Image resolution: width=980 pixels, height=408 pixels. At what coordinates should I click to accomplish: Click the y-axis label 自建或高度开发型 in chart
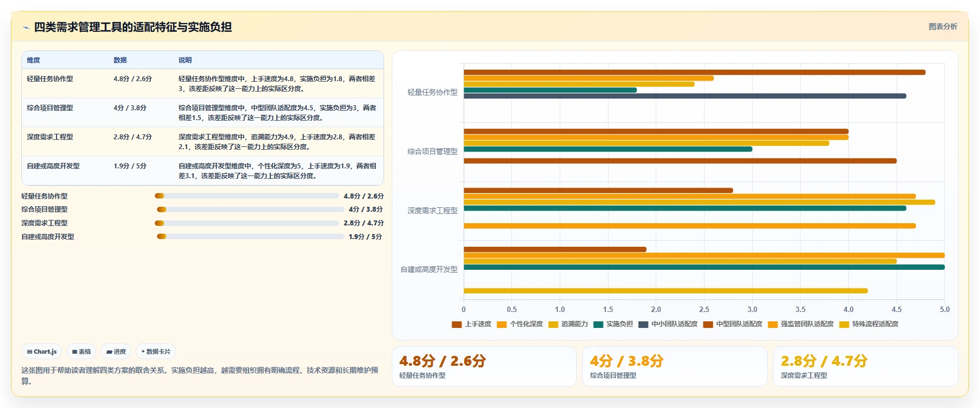point(429,269)
